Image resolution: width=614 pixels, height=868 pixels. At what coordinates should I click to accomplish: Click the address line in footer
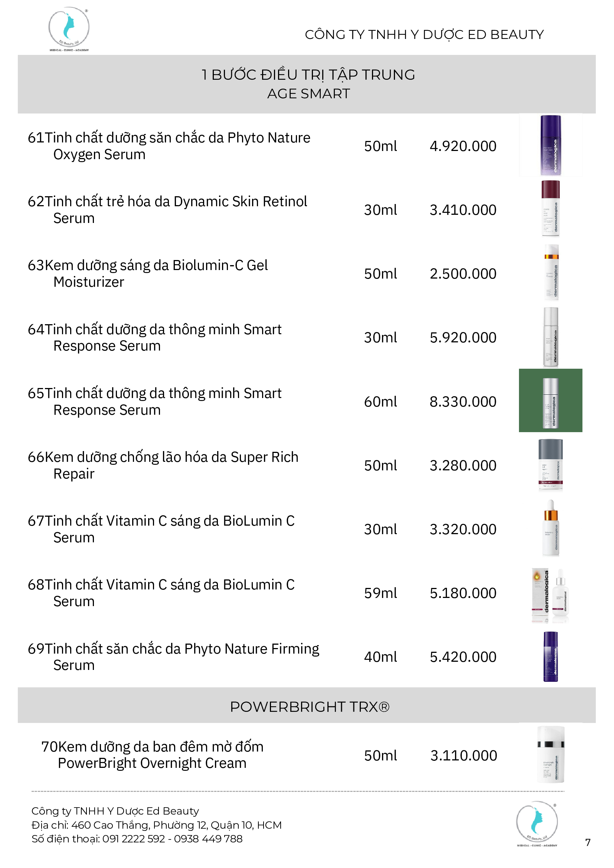[x=157, y=825]
